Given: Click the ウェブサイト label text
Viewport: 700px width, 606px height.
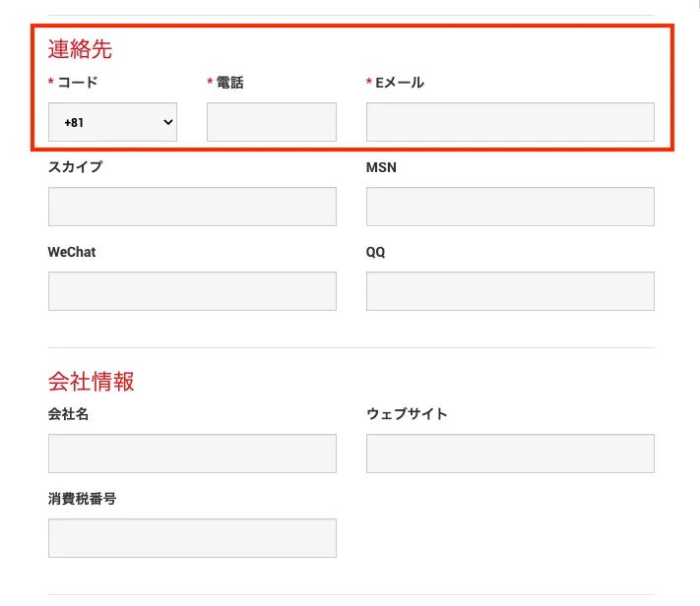Looking at the screenshot, I should pos(407,413).
